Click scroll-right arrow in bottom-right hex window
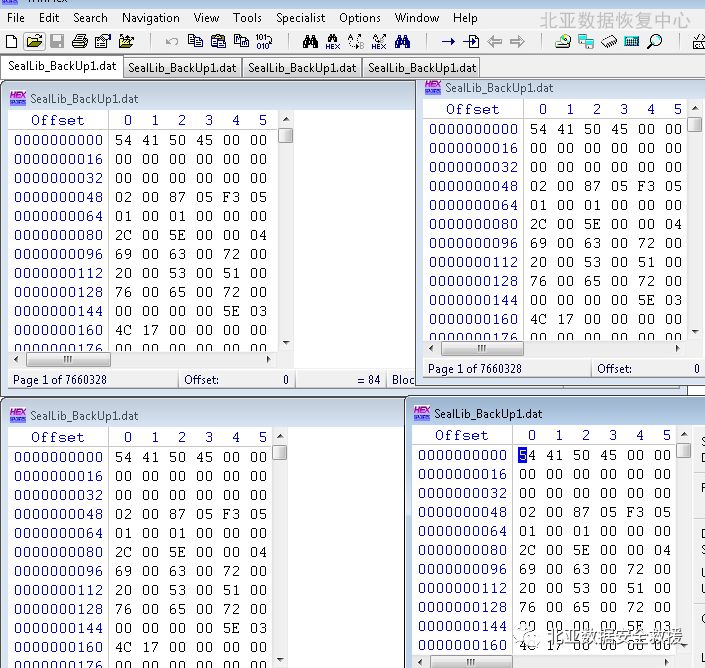The image size is (705, 668). (x=666, y=662)
